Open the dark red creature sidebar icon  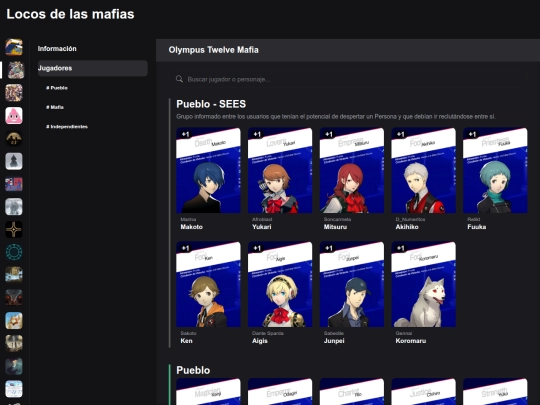click(14, 298)
